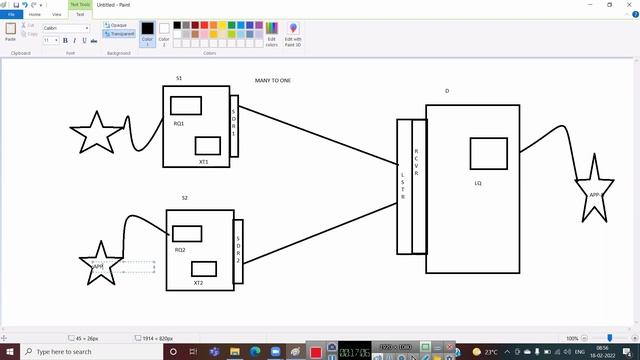Click the volume speaker tray icon
The height and width of the screenshot is (360, 640).
tap(567, 351)
